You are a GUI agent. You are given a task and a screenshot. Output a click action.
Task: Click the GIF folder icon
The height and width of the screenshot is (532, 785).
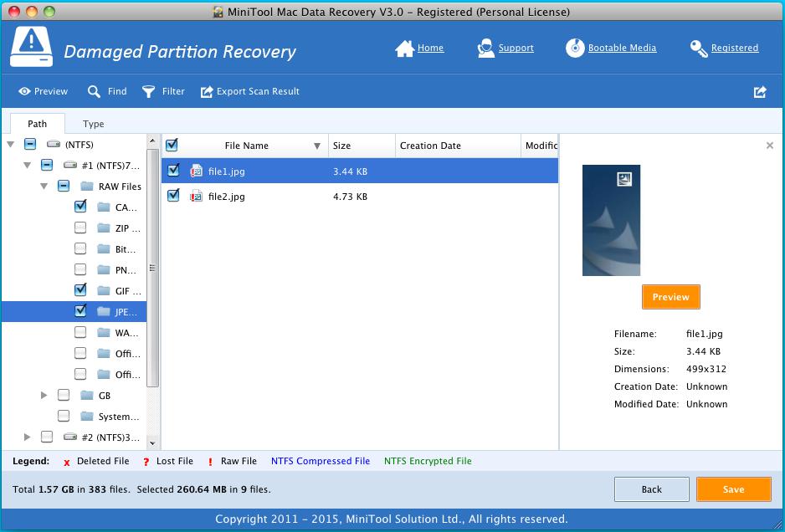click(x=104, y=291)
